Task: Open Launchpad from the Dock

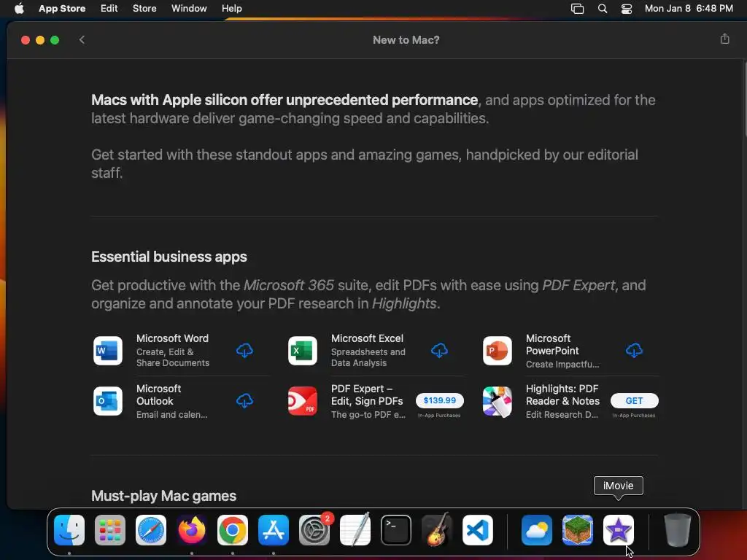Action: click(110, 530)
